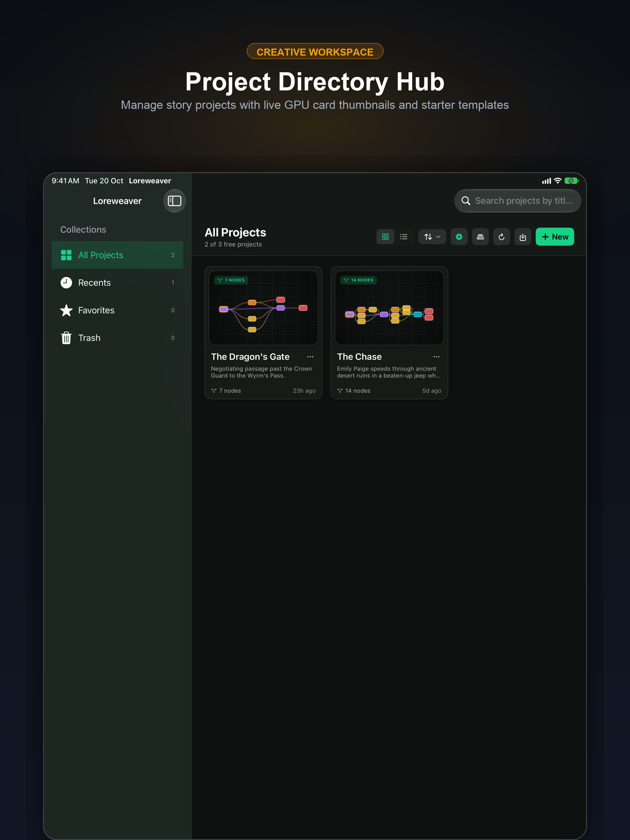The image size is (630, 840).
Task: Click the '5d ago' timestamp
Action: [x=432, y=391]
